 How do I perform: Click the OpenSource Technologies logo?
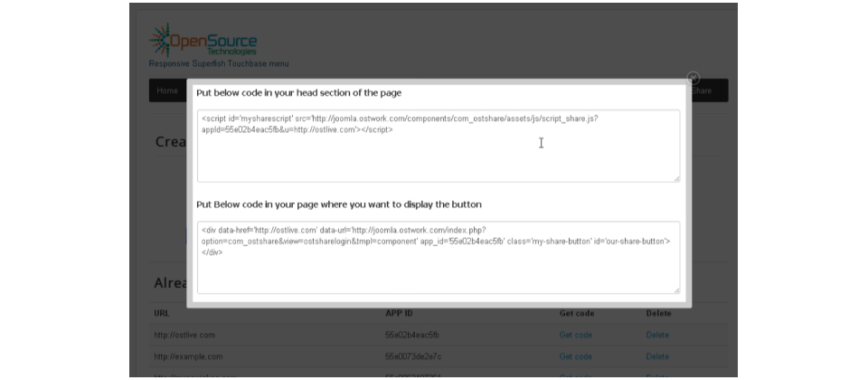tap(203, 41)
